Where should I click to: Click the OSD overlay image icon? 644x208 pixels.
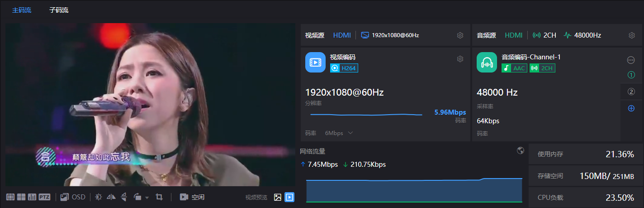64,197
